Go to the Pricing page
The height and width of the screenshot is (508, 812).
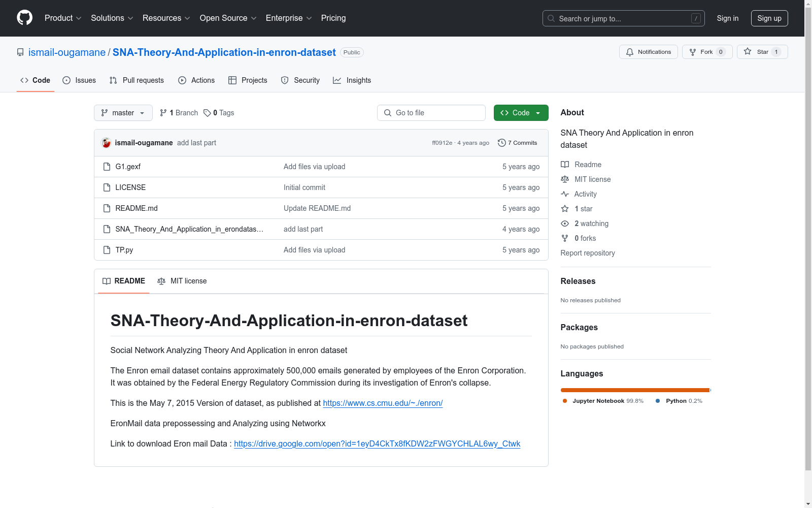point(333,18)
